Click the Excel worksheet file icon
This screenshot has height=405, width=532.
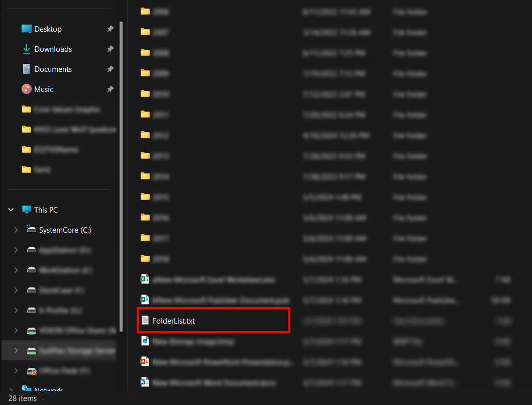(x=145, y=279)
